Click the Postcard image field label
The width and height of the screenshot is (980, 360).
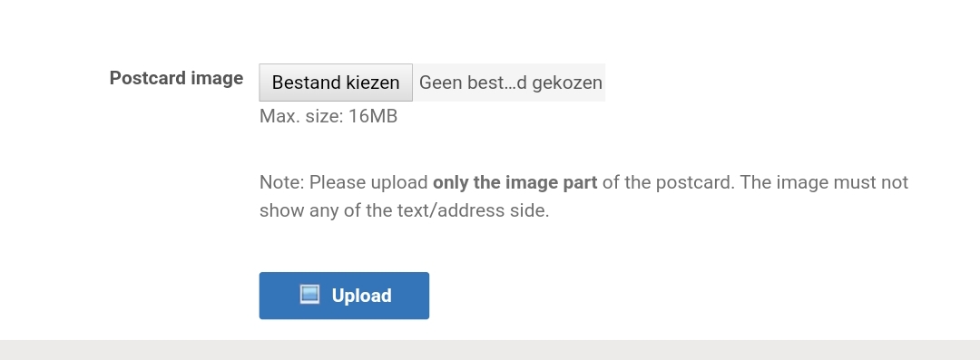[176, 78]
